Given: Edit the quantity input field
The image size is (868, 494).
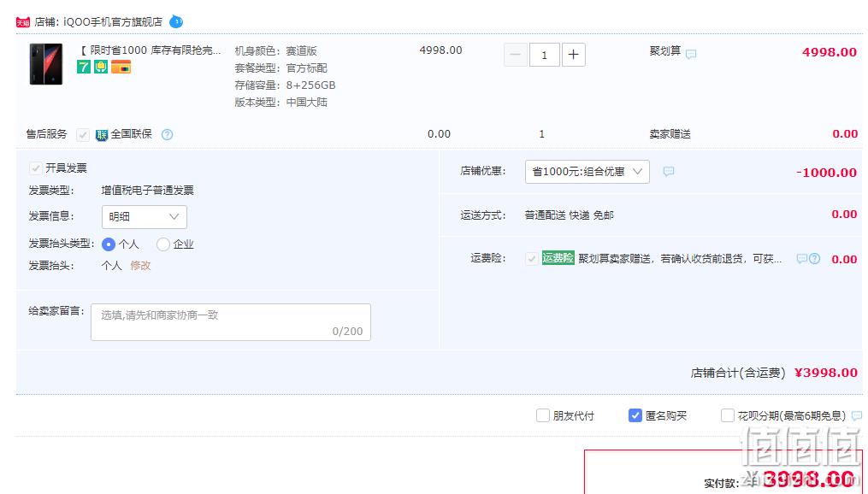Looking at the screenshot, I should coord(544,55).
